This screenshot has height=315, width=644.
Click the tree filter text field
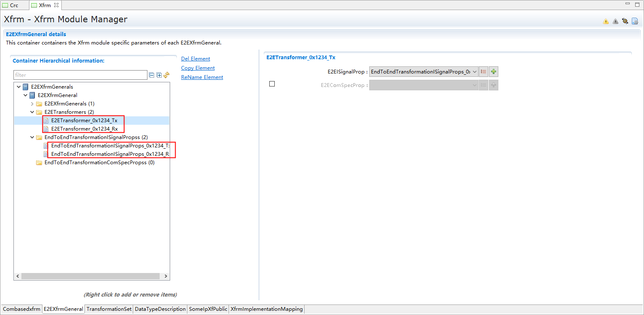(80, 75)
